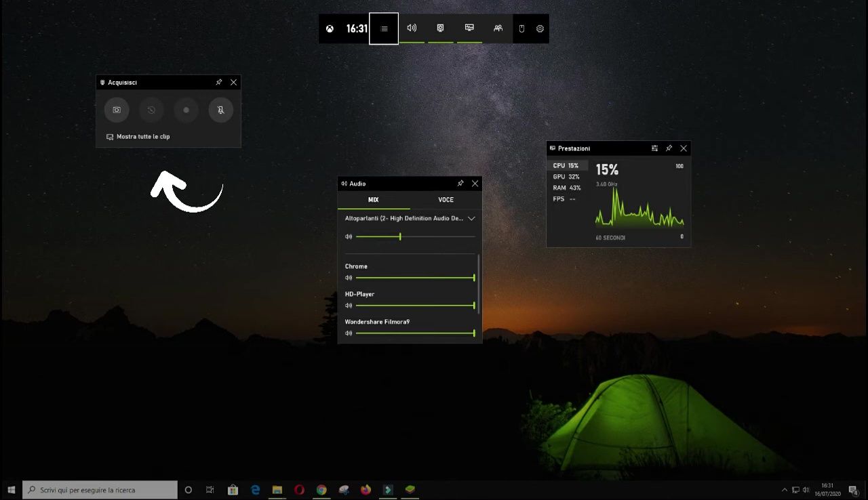Pin the Prestazioni widget

point(669,148)
